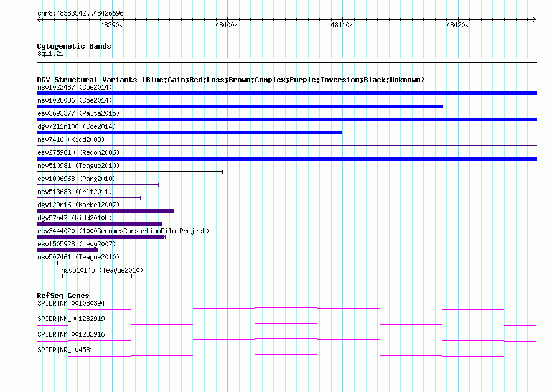Open the esv3693377 (Palta2015) entry

[x=78, y=113]
